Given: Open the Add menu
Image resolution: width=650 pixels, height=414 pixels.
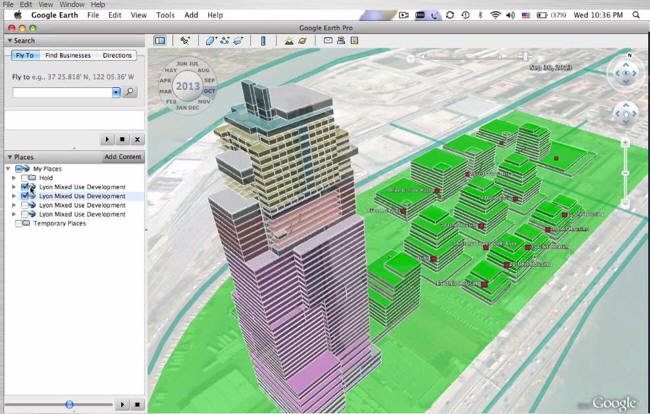Looking at the screenshot, I should (191, 15).
